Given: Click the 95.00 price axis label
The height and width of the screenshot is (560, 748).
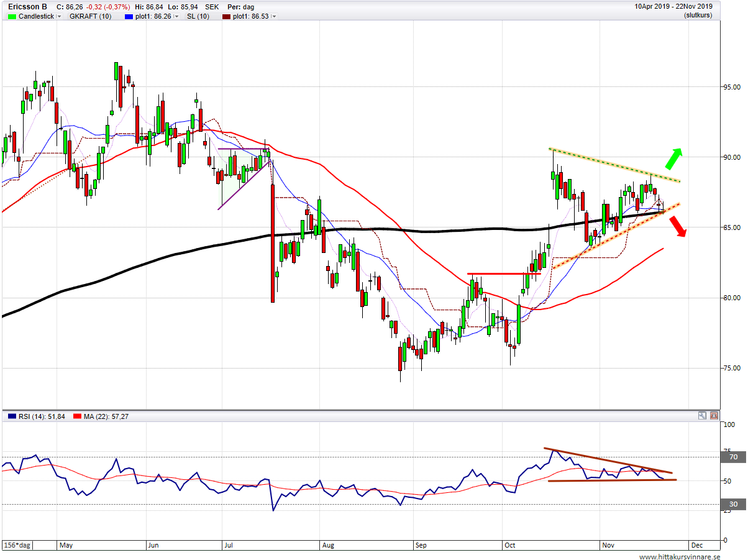Looking at the screenshot, I should pyautogui.click(x=731, y=87).
